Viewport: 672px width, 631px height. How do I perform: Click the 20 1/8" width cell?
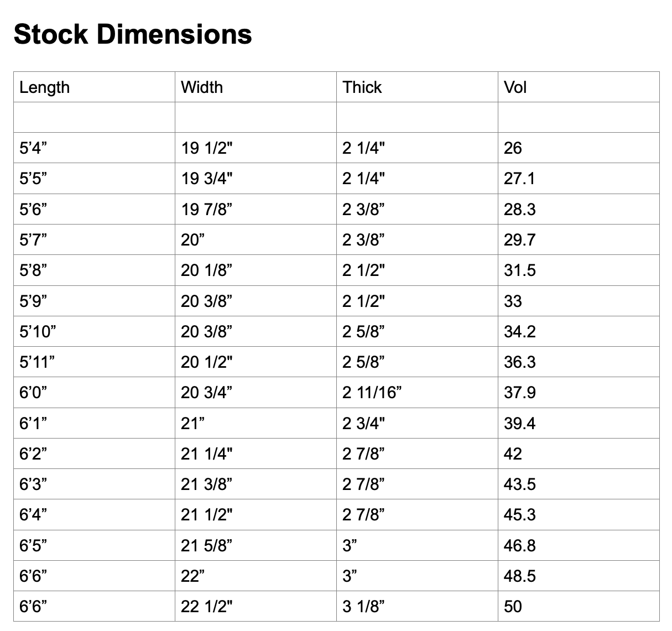point(206,270)
